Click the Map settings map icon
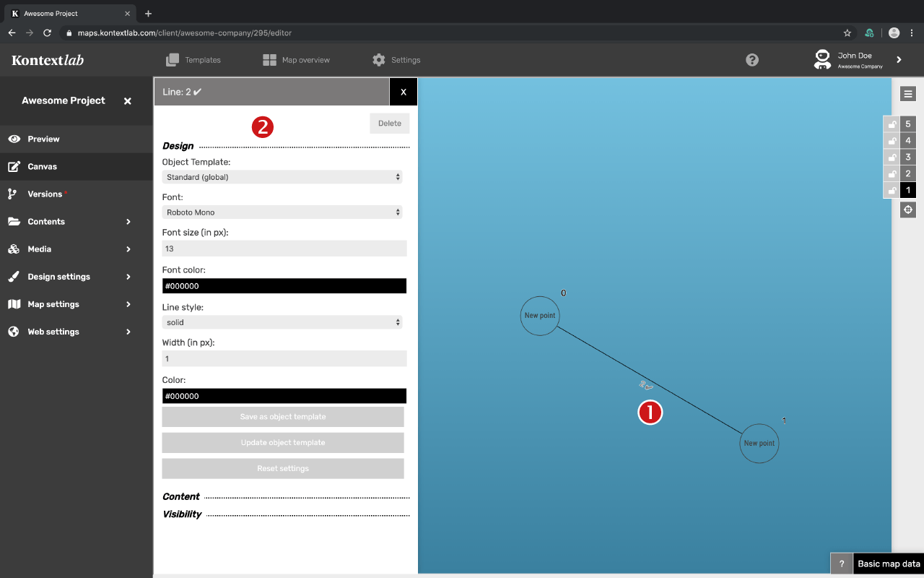Screen dimensions: 924x578 click(x=14, y=304)
